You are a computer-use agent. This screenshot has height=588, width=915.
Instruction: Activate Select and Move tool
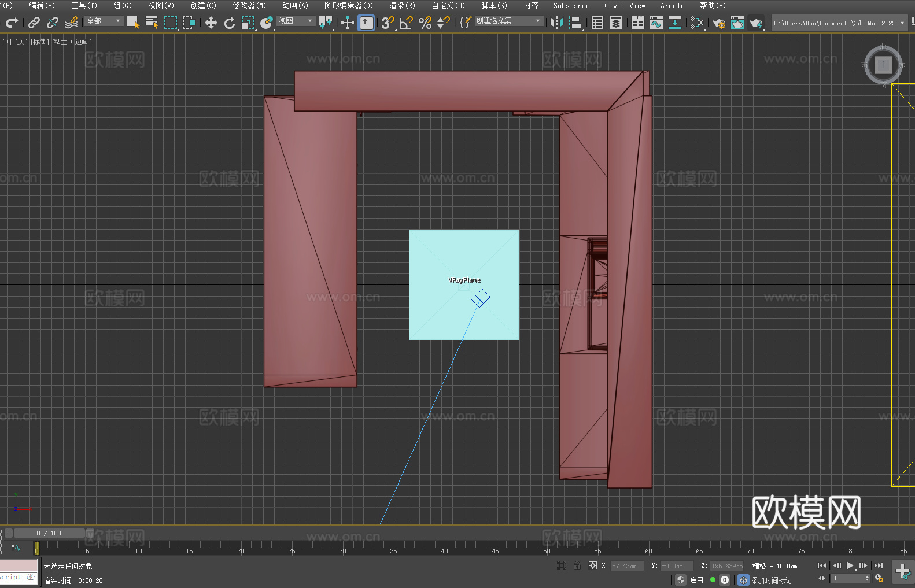click(211, 23)
